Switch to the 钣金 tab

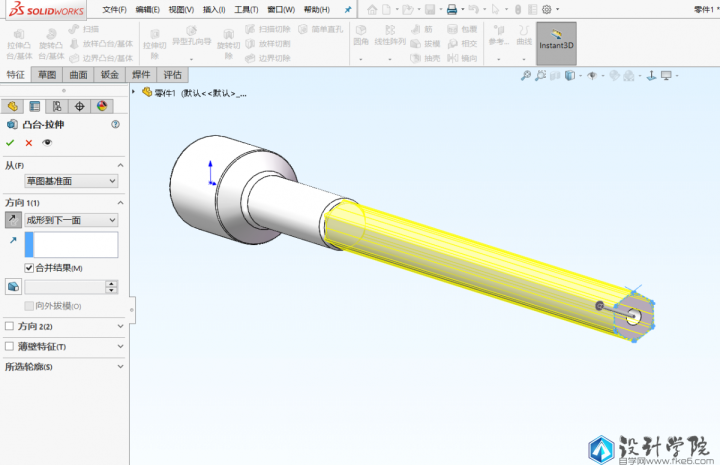[x=110, y=75]
